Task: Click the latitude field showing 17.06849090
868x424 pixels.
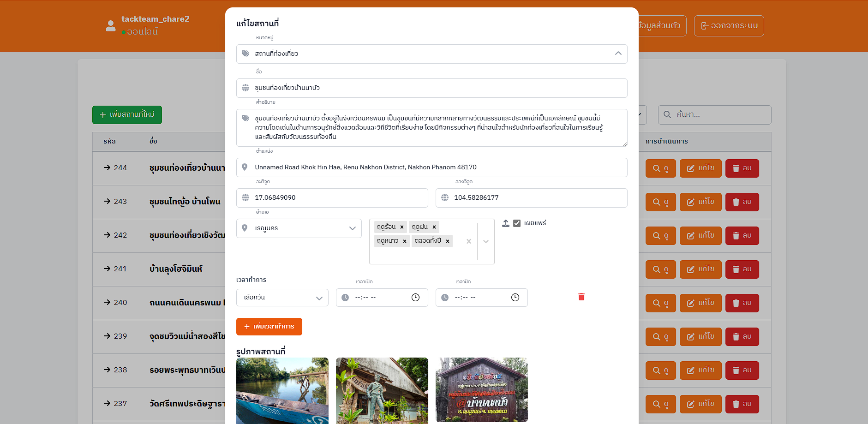Action: point(332,198)
